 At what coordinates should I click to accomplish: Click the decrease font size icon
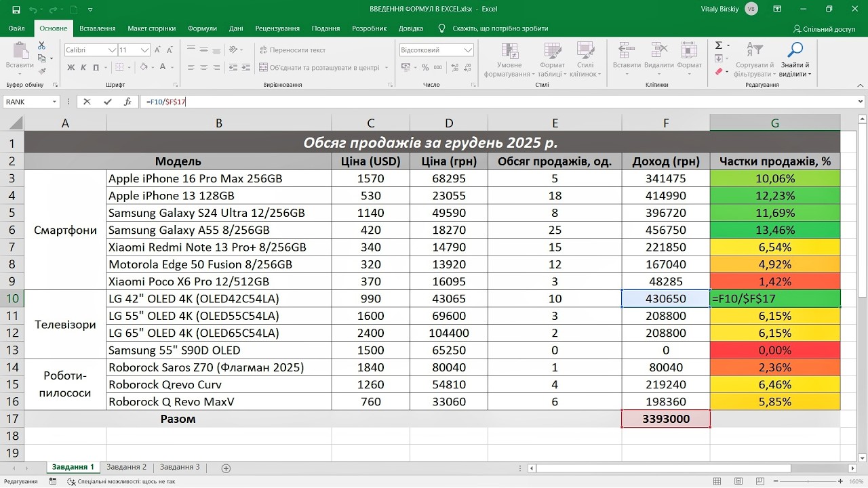170,50
